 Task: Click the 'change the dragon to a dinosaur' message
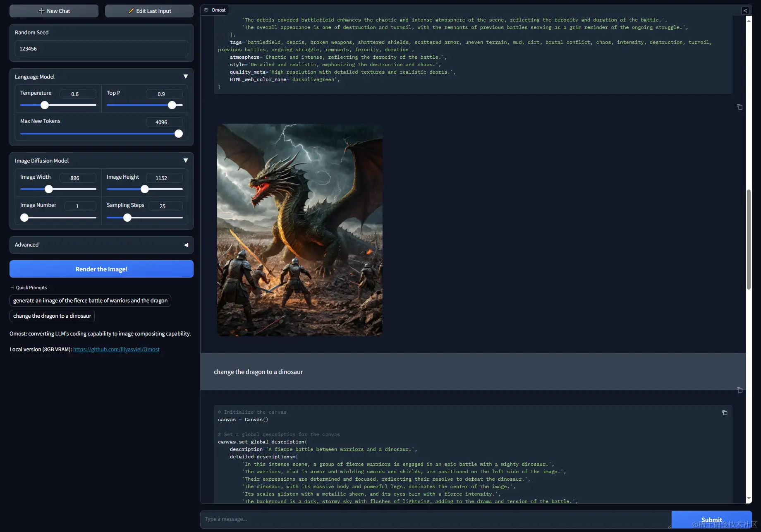[258, 372]
